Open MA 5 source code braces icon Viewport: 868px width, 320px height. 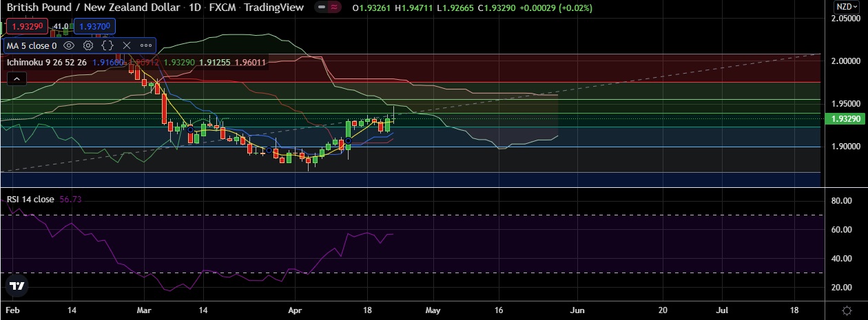(x=107, y=45)
